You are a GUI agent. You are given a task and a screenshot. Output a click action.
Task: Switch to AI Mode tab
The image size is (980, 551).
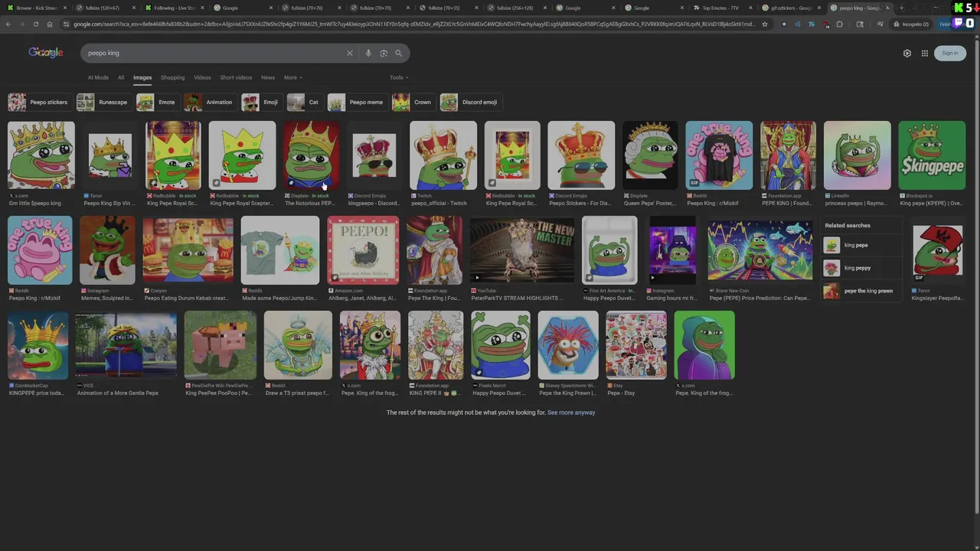tap(98, 77)
